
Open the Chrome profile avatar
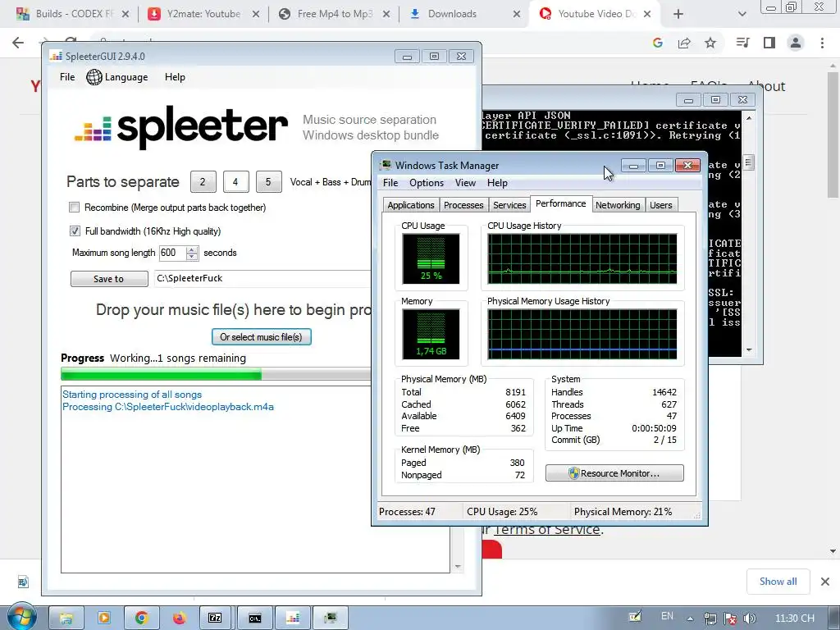pos(796,43)
